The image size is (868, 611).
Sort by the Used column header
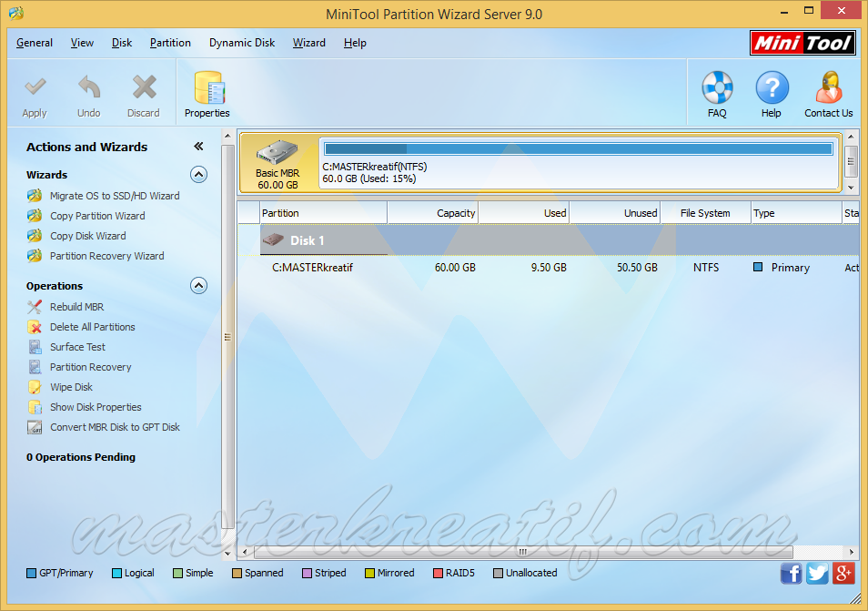pos(524,213)
